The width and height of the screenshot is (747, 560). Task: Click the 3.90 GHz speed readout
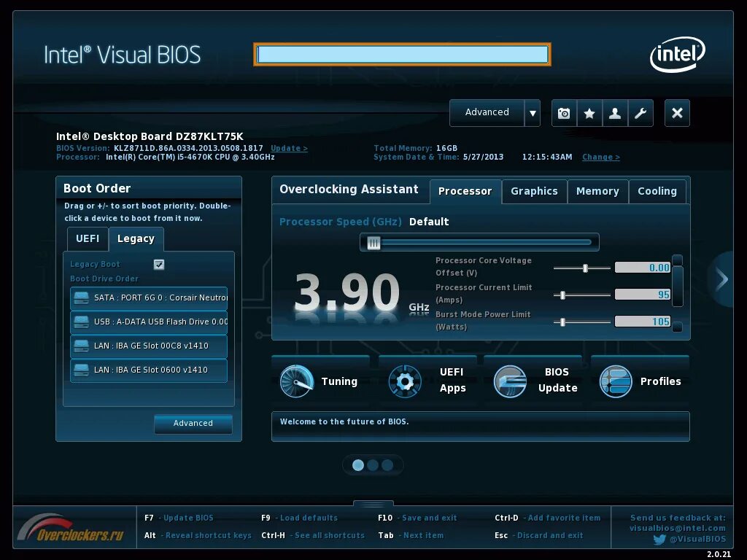click(347, 292)
